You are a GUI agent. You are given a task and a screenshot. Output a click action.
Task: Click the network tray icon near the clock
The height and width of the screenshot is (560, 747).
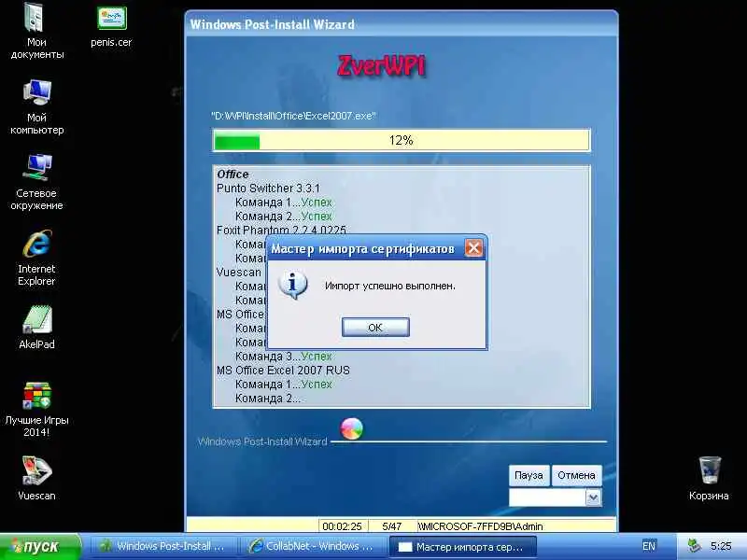point(695,546)
